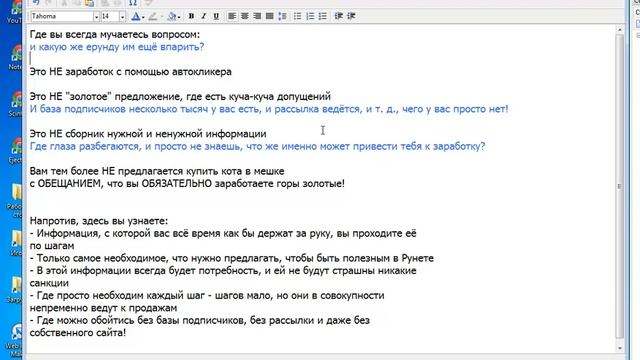Center align the text
The width and height of the screenshot is (640, 360).
244,16
